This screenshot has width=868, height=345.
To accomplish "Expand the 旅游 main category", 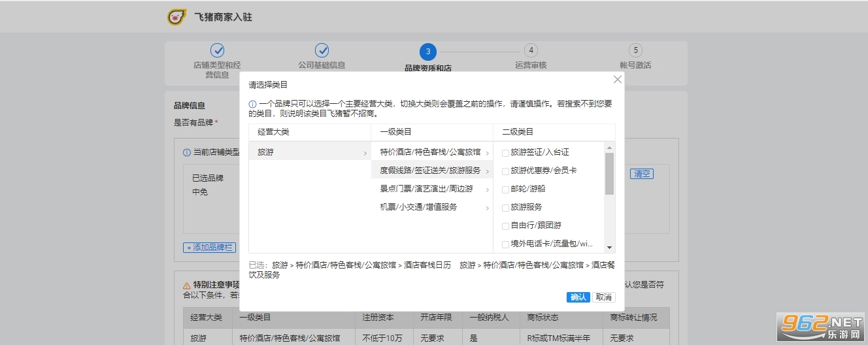I will [x=309, y=152].
